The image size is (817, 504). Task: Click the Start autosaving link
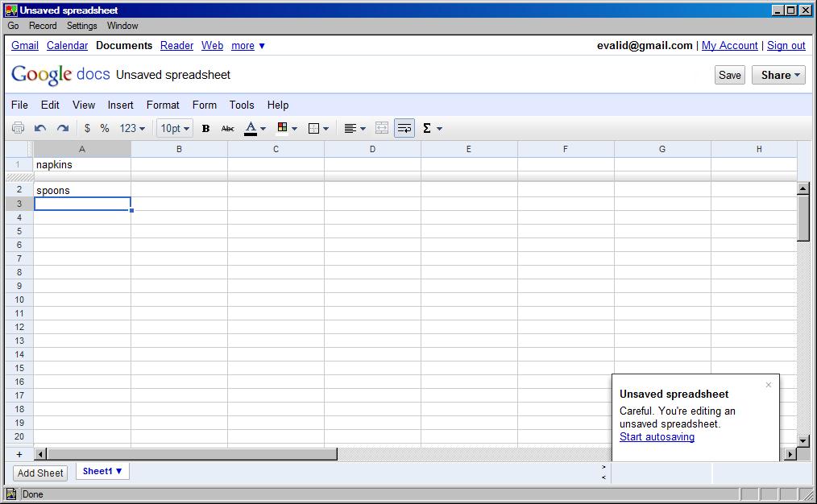pos(657,437)
